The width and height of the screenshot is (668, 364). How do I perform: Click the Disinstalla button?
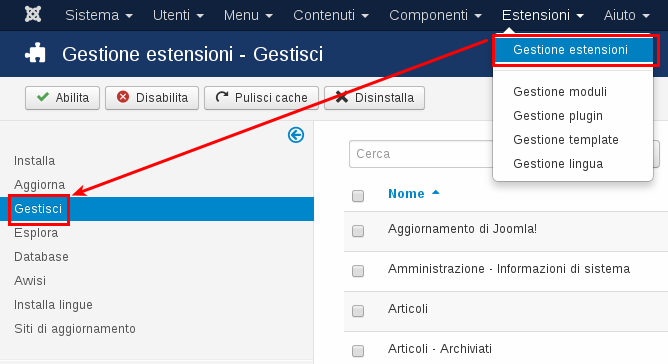(x=374, y=98)
